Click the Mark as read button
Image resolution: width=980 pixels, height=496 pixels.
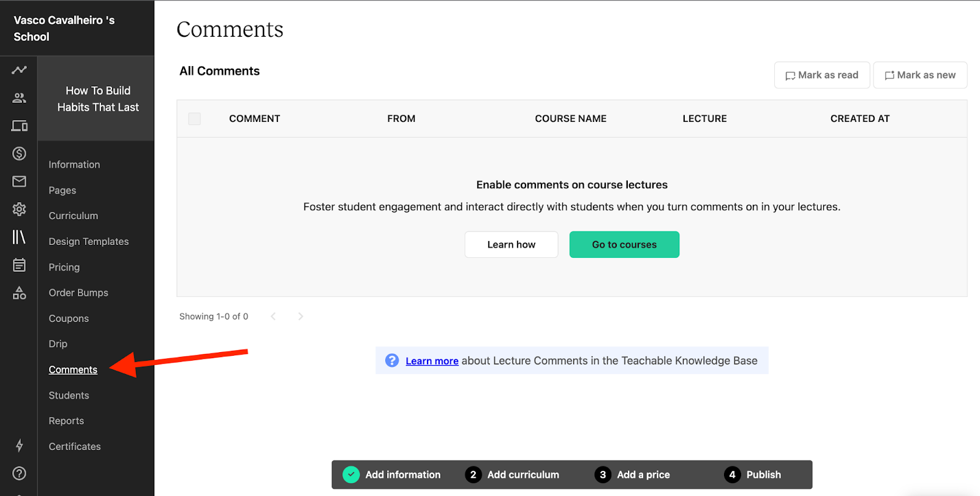click(x=822, y=75)
